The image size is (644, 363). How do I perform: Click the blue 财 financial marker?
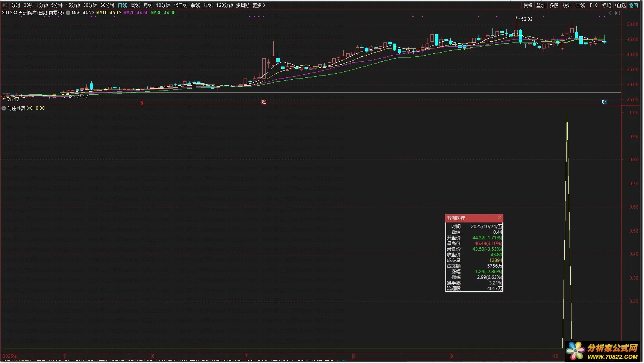point(604,102)
